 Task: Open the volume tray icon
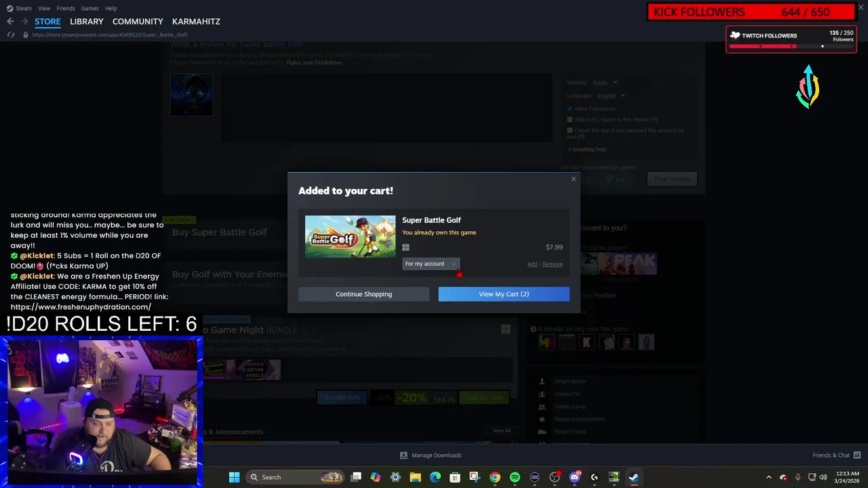pyautogui.click(x=823, y=477)
